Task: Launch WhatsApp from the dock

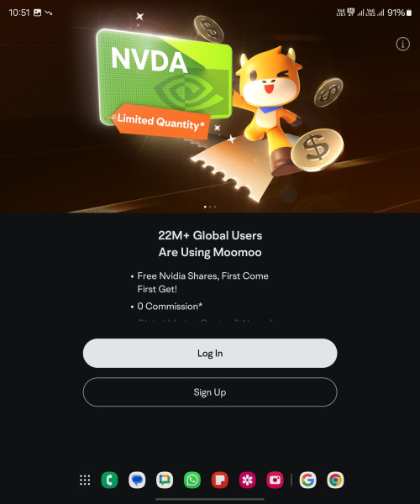Action: (x=192, y=480)
